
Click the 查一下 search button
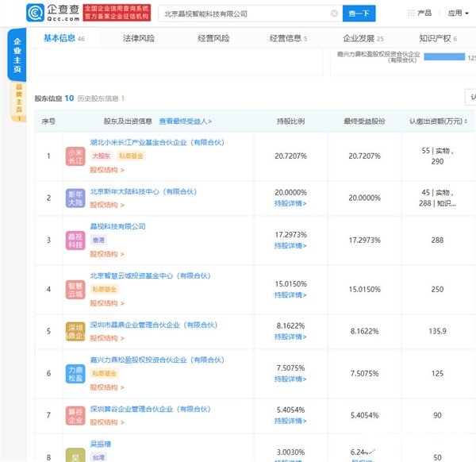tap(359, 13)
